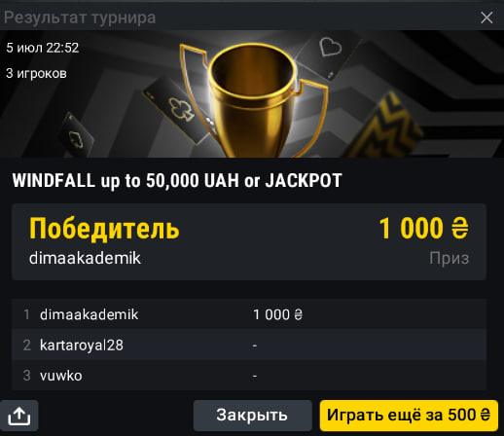Click the 1 000 ₴ prize amount in winner panel
The height and width of the screenshot is (436, 504).
click(423, 229)
